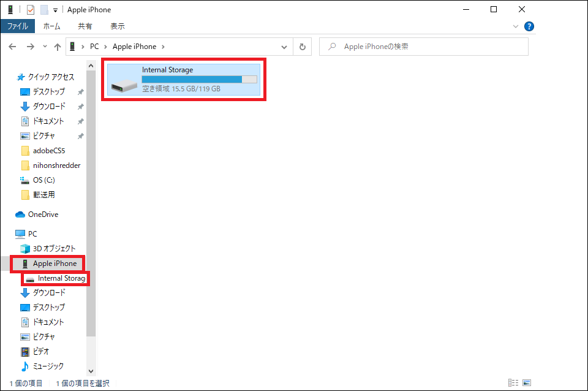Viewport: 588px width, 391px height.
Task: Select OneDrive in the navigation pane
Action: click(x=43, y=214)
